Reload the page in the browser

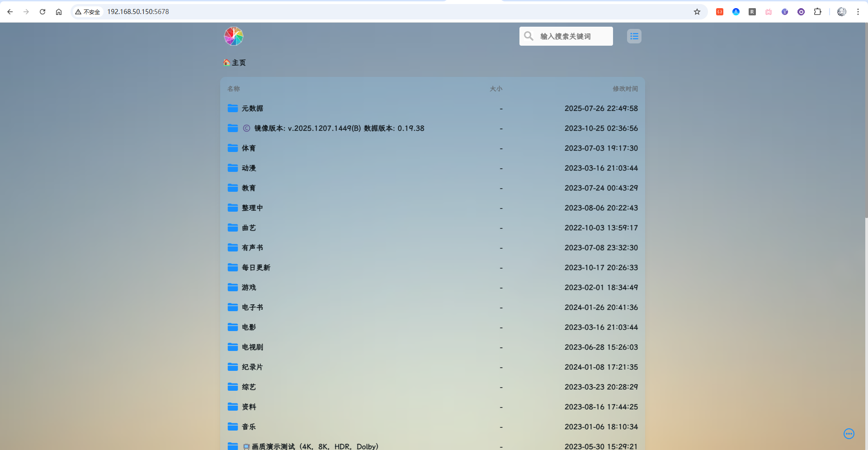point(42,12)
